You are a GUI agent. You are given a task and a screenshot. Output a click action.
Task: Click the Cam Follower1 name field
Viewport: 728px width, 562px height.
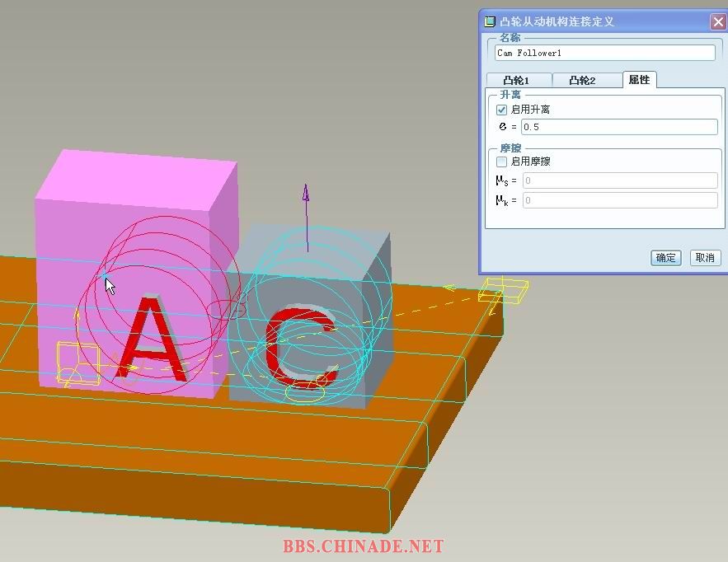click(605, 53)
